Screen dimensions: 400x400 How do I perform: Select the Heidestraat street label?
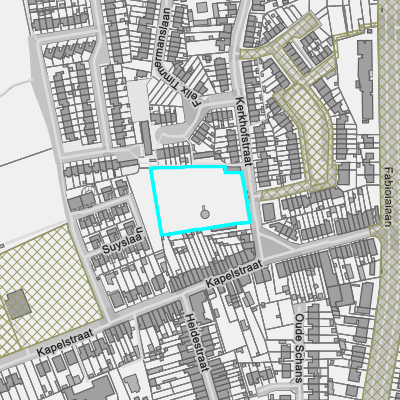click(x=197, y=343)
